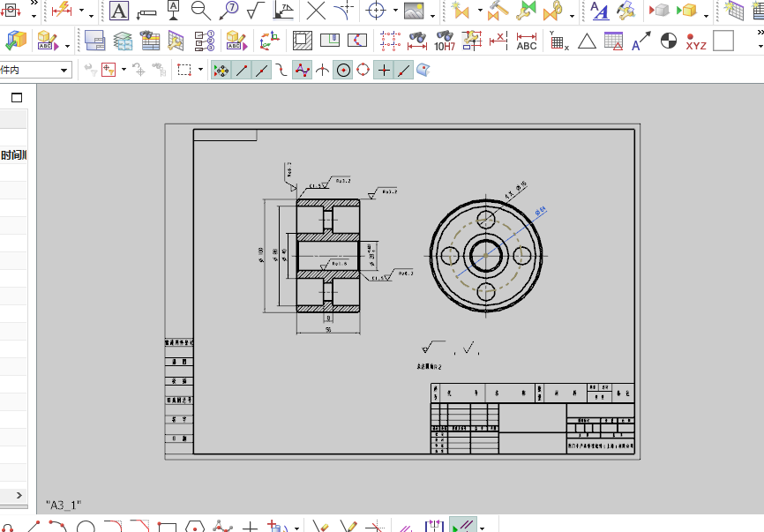Select the polygon tool in bottom toolbar
The height and width of the screenshot is (532, 764).
tap(195, 527)
